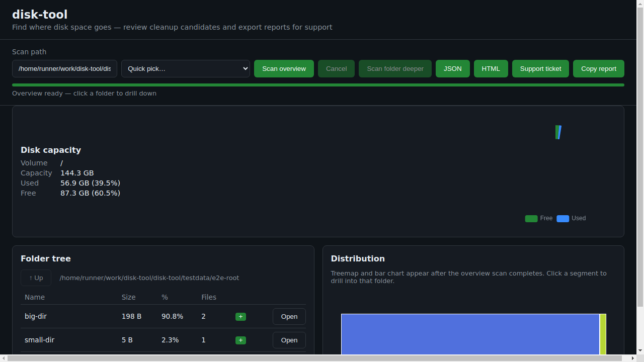644x362 pixels.
Task: Click the scrollbar up arrow
Action: tap(640, 4)
